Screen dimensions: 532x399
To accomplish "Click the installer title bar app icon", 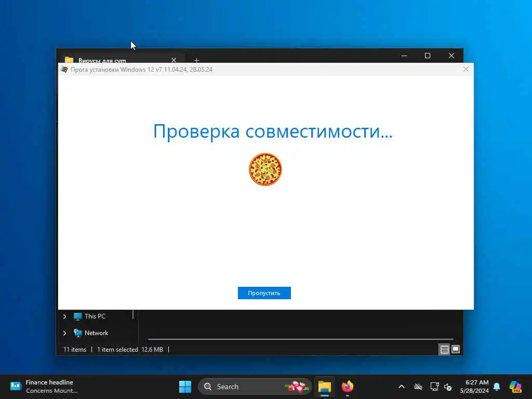I will click(x=64, y=70).
